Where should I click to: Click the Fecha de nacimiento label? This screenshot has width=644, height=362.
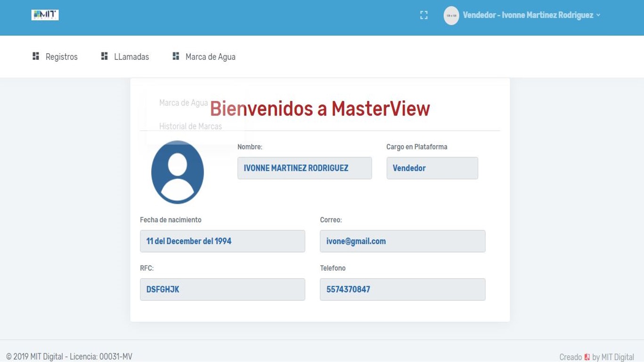point(171,220)
